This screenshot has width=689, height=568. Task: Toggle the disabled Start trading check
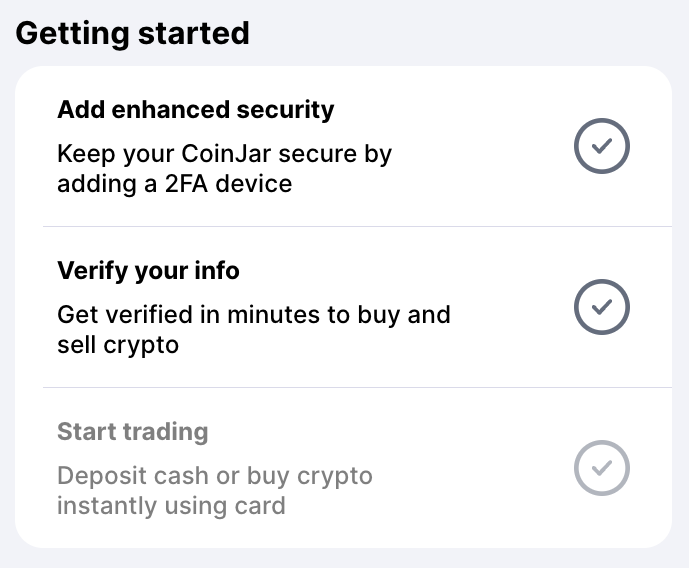[602, 468]
